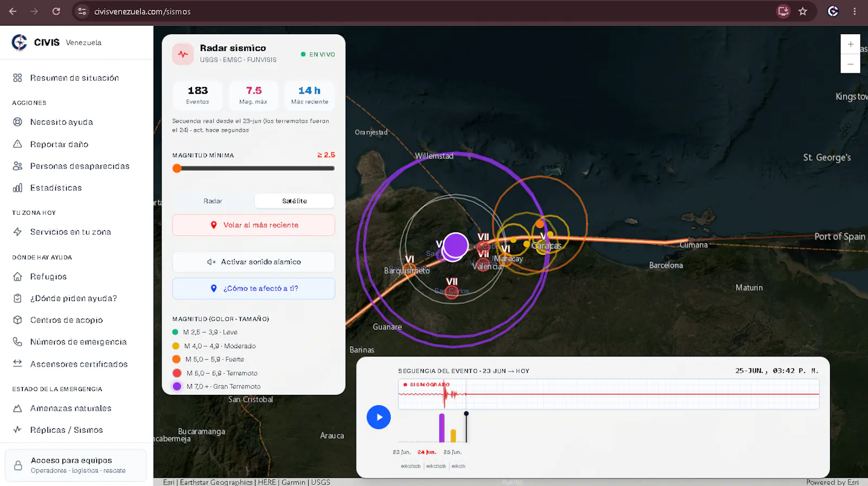
Task: Click the profile extension icon in toolbar
Action: (833, 11)
